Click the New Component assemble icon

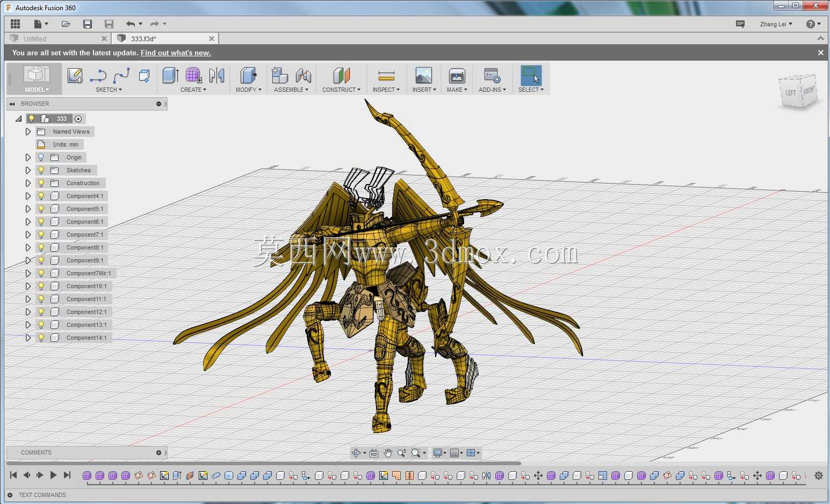point(280,75)
